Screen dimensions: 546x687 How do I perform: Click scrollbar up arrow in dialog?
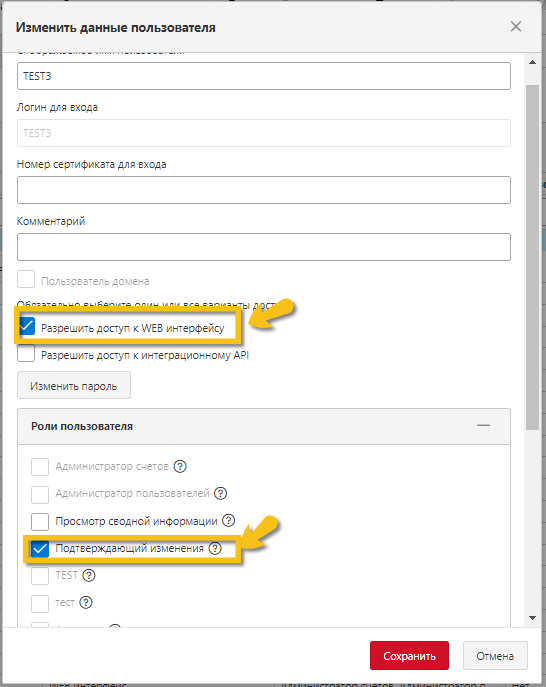[532, 62]
